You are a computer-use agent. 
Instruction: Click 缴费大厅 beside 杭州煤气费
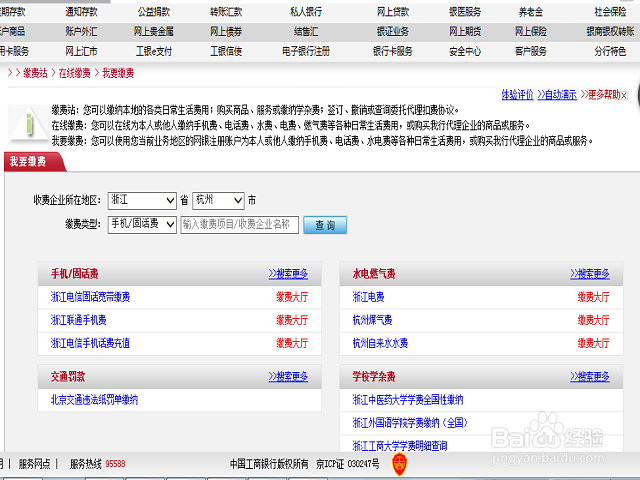[593, 320]
